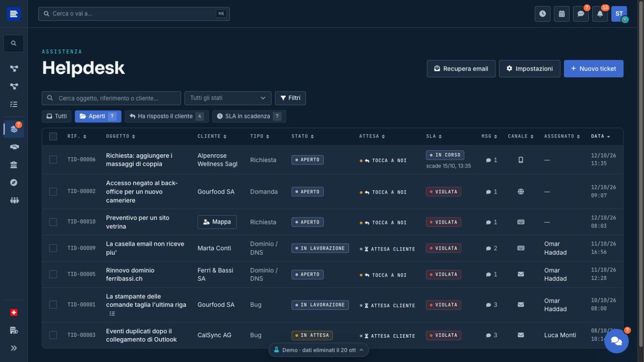Image resolution: width=644 pixels, height=362 pixels.
Task: Click the Recupera email button
Action: 461,69
